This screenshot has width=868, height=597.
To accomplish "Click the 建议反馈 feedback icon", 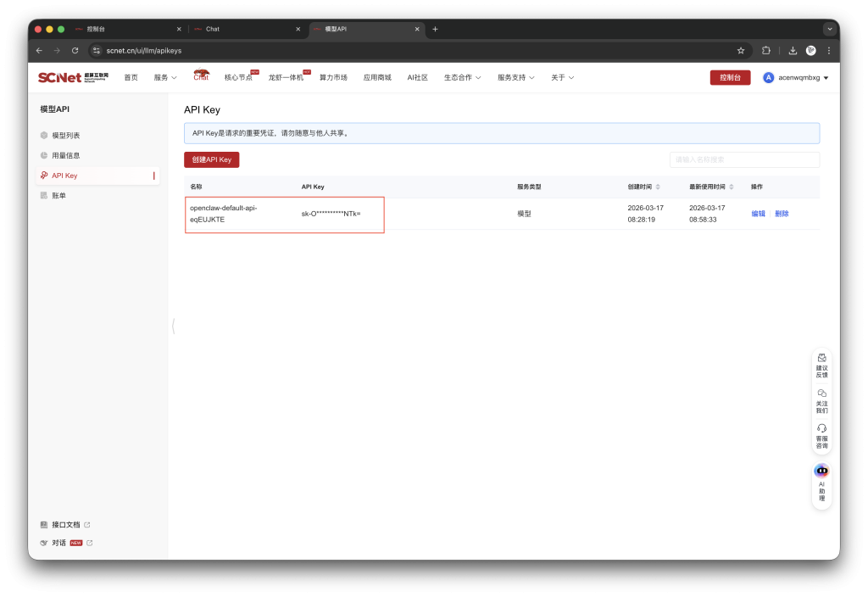I will point(821,358).
